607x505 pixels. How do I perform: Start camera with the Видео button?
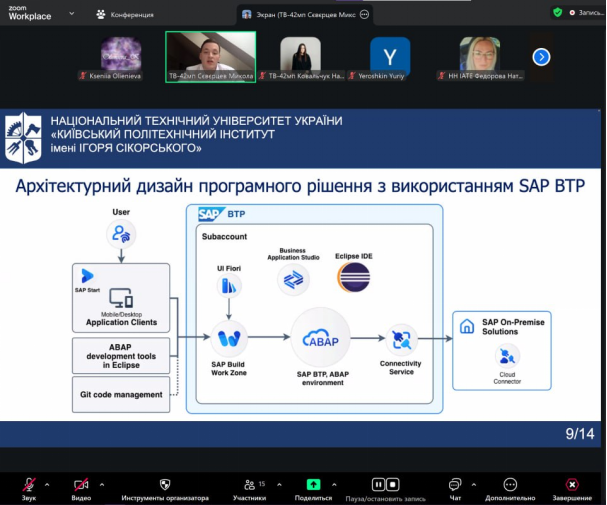click(x=81, y=484)
